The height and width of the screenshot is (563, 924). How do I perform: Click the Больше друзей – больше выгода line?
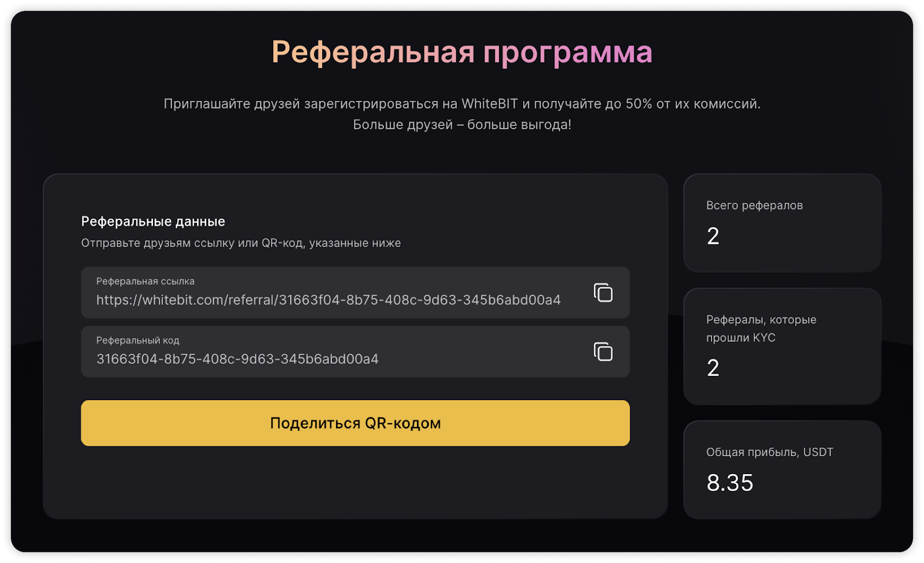[x=462, y=125]
